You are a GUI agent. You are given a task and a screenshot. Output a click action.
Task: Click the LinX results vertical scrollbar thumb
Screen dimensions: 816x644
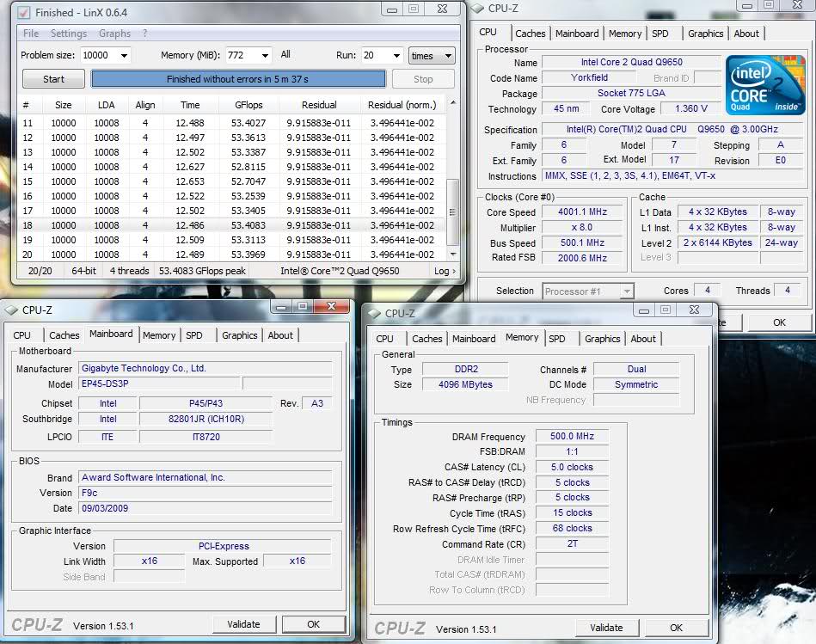453,212
